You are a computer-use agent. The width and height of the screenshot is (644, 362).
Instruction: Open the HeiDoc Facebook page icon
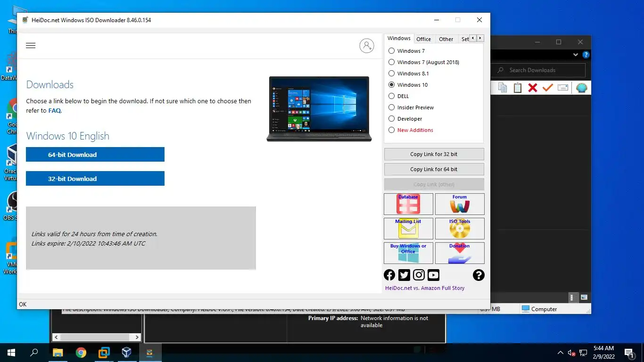[389, 275]
